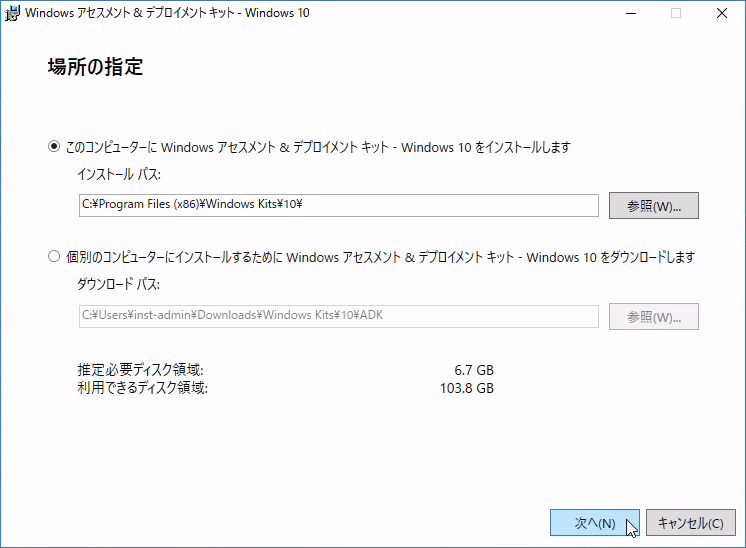The image size is (746, 548).
Task: Click the ダウンロード パス label
Action: pyautogui.click(x=119, y=285)
